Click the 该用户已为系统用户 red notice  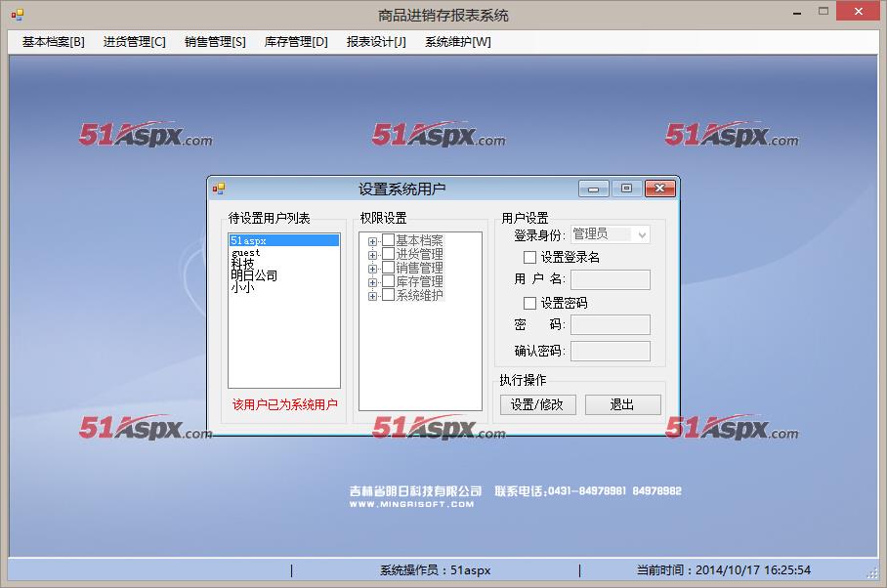tap(284, 404)
